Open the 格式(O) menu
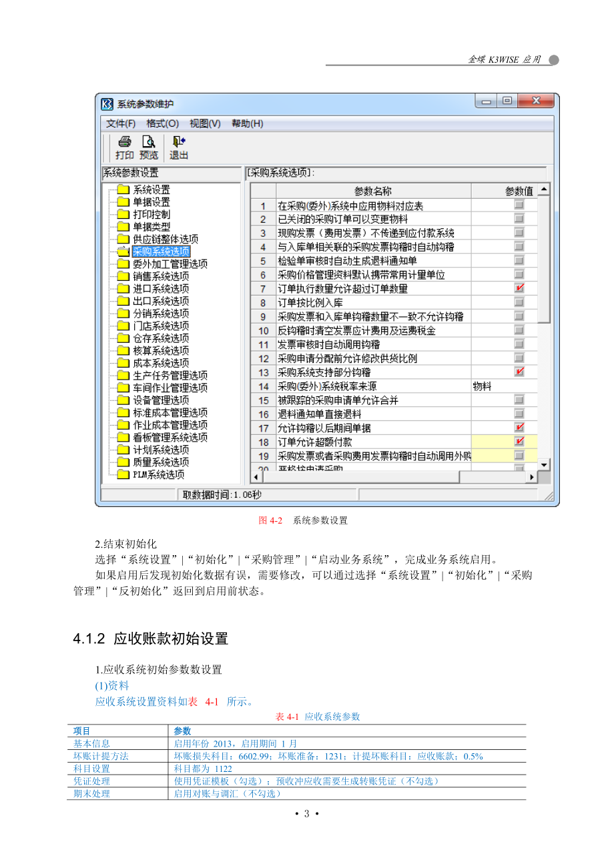The height and width of the screenshot is (868, 614). click(163, 123)
